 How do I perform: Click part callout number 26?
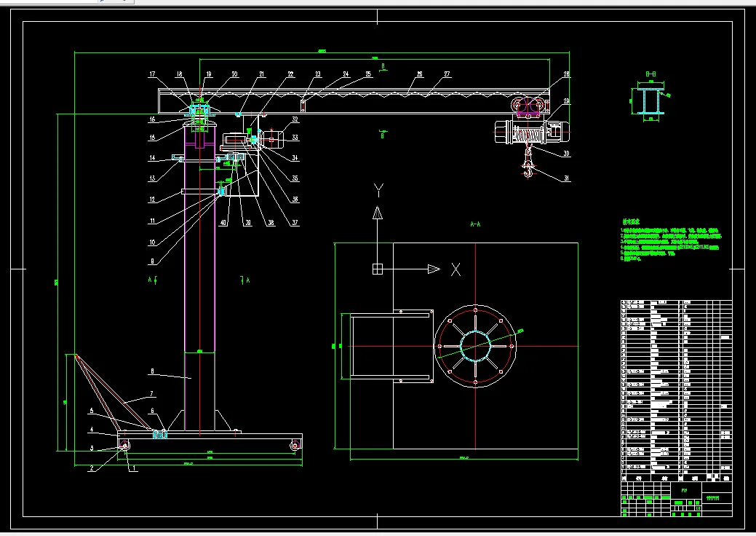point(420,74)
